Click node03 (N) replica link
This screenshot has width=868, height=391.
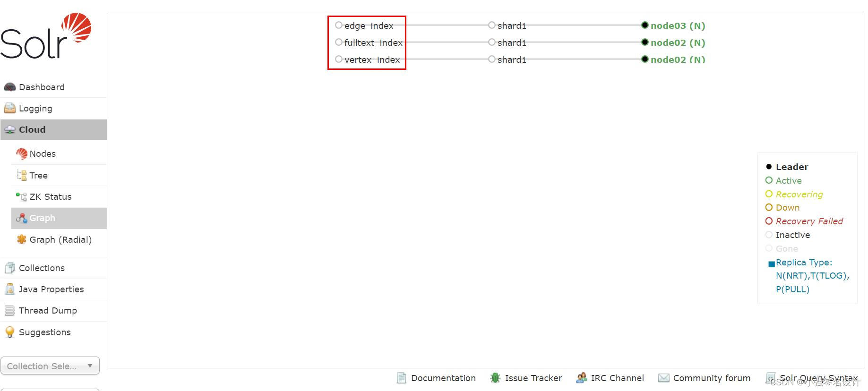coord(678,25)
